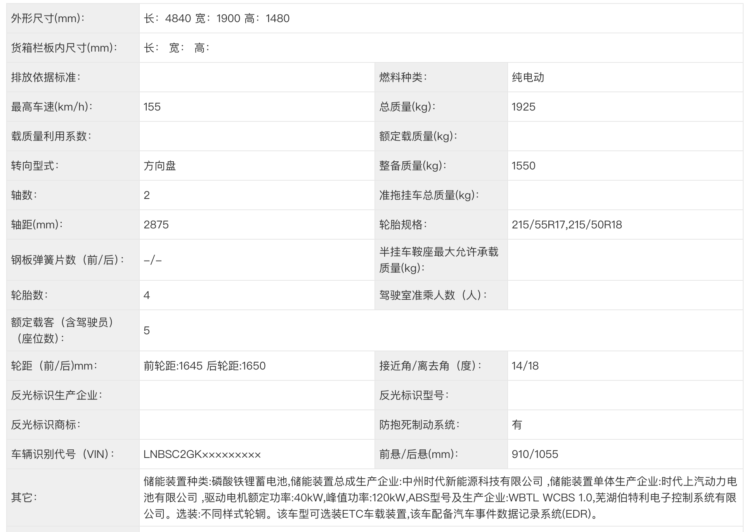Click the 总质量(kg) value 1925
The width and height of the screenshot is (756, 532).
[x=524, y=107]
